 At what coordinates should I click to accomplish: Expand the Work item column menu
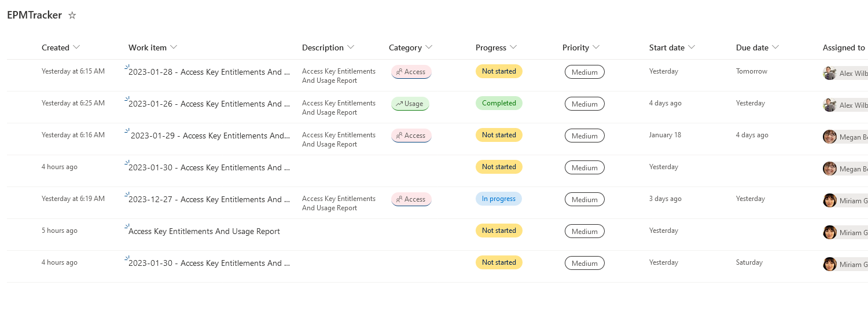(x=174, y=47)
